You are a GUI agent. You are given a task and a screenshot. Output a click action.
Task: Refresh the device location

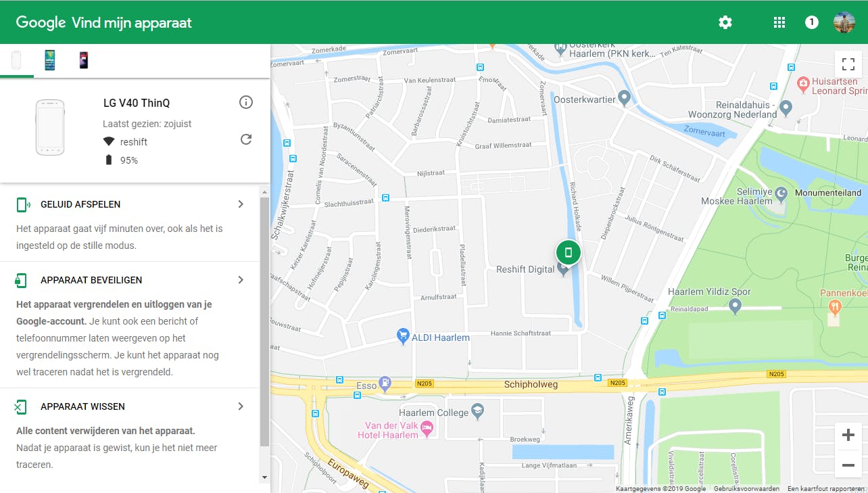pyautogui.click(x=246, y=139)
